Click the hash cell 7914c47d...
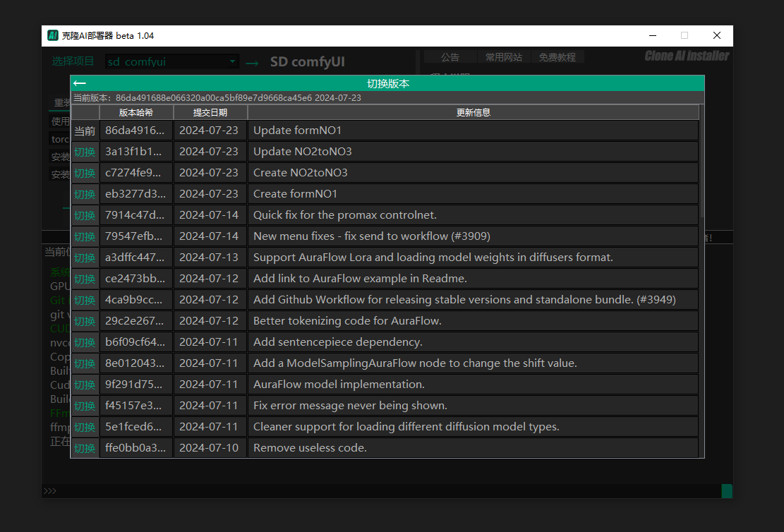 coord(136,215)
